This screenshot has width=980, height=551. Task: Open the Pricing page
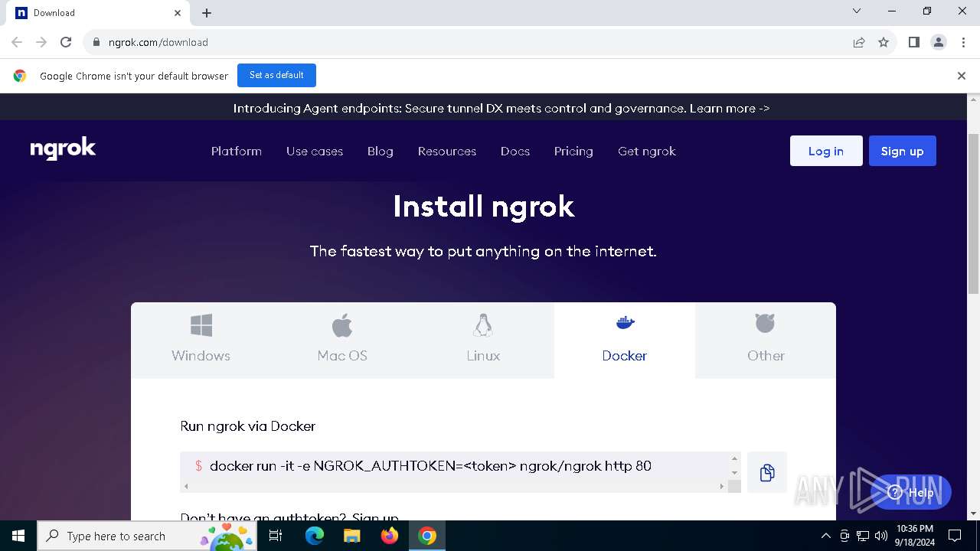(573, 151)
